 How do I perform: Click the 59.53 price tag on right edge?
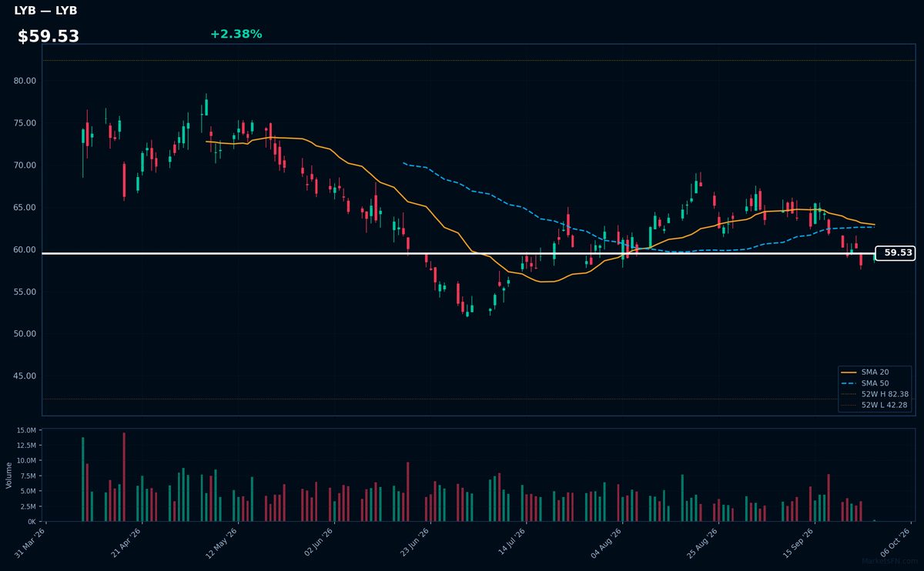click(896, 252)
